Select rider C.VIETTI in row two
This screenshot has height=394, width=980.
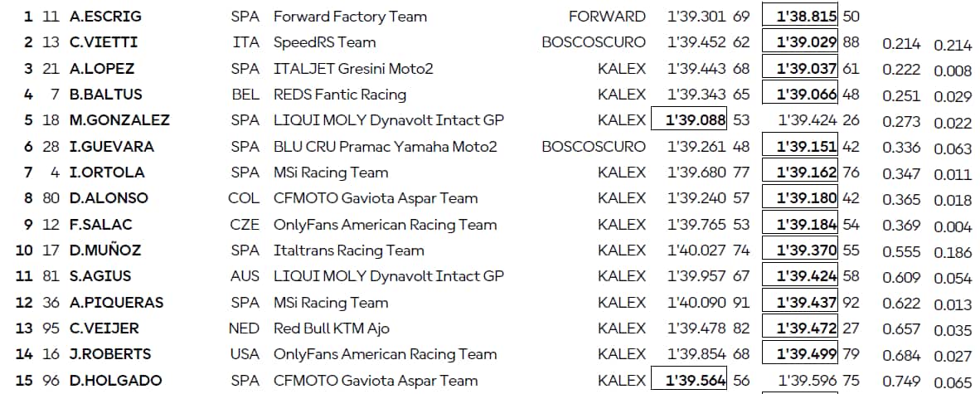104,42
